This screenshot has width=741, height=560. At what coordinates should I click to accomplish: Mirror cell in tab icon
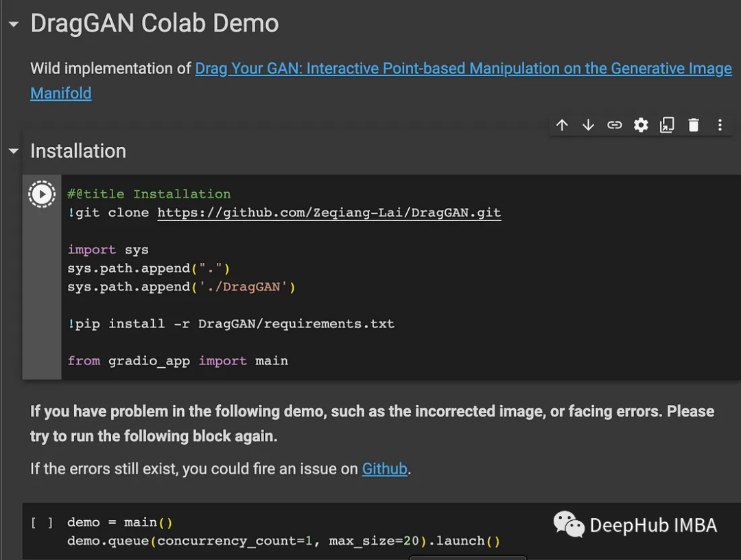pos(667,125)
